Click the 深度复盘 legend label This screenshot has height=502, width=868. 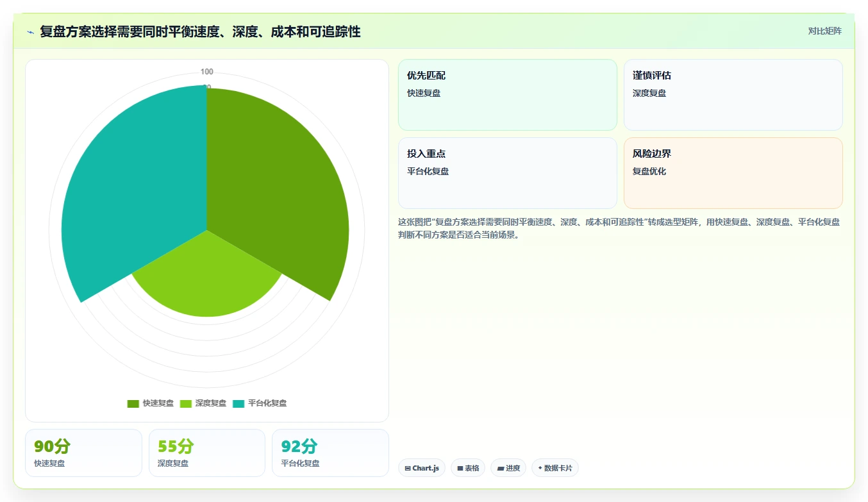pos(211,403)
